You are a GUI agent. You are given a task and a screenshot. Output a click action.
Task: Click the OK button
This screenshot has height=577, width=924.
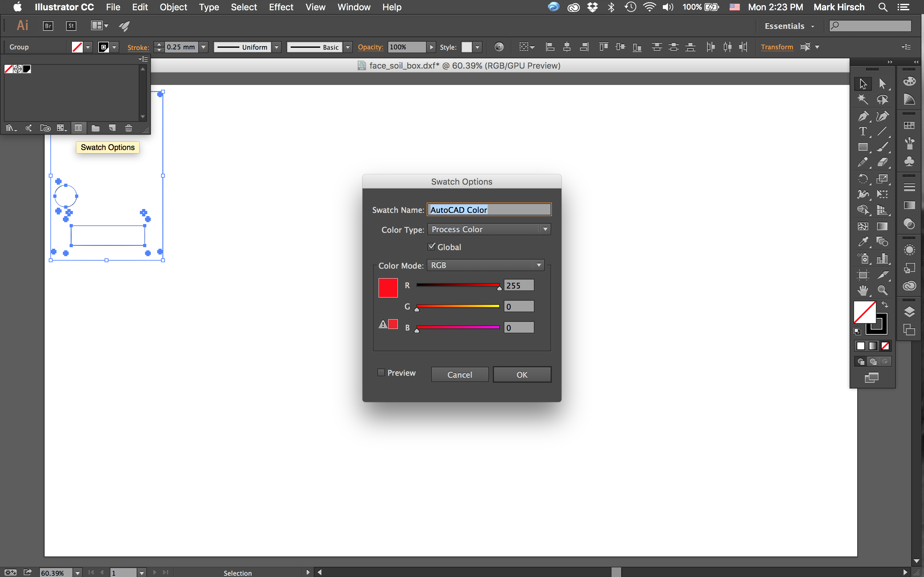click(522, 374)
